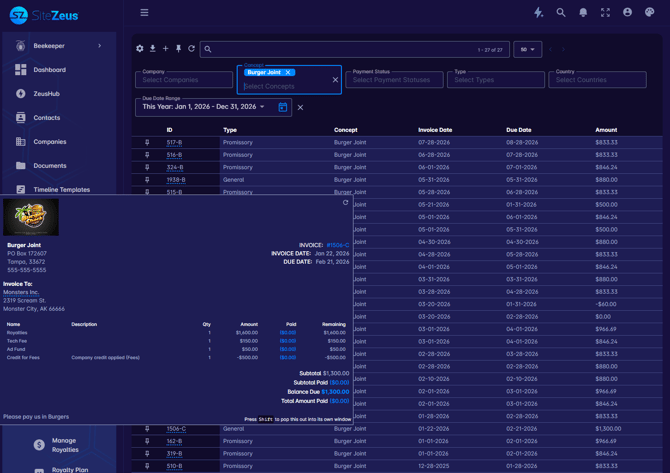Click the download export icon
The image size is (670, 473).
click(x=153, y=49)
